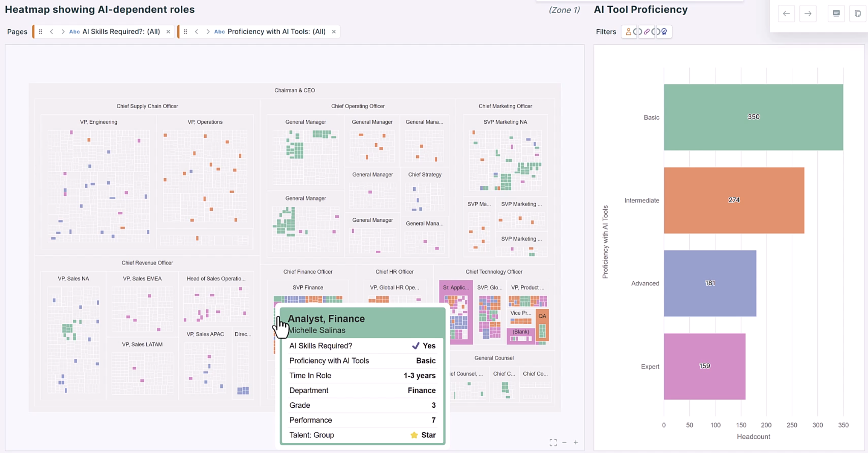Click the Talent: Group Star row in tooltip
Screen dimensions: 868x453
point(362,435)
